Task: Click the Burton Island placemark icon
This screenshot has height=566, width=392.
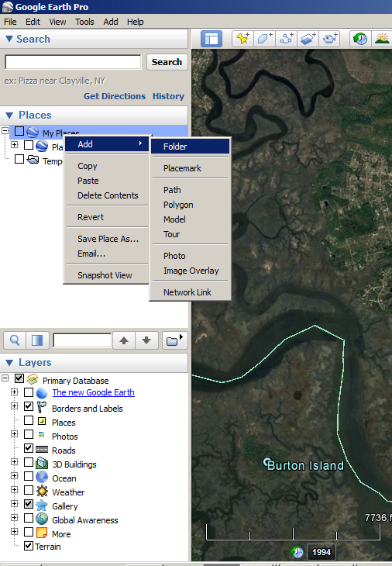Action: tap(267, 462)
